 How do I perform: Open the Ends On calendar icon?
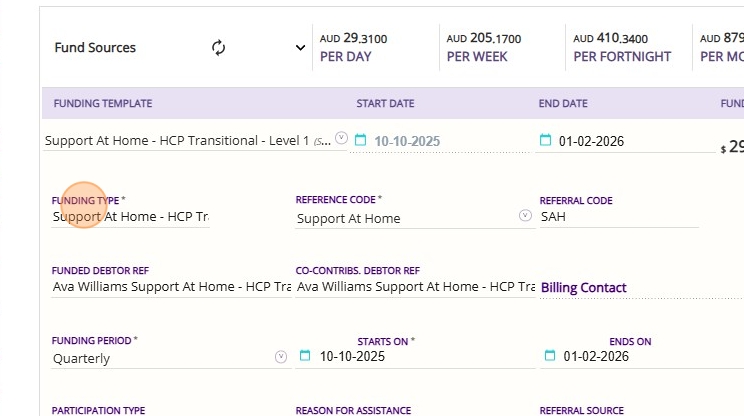[x=550, y=356]
